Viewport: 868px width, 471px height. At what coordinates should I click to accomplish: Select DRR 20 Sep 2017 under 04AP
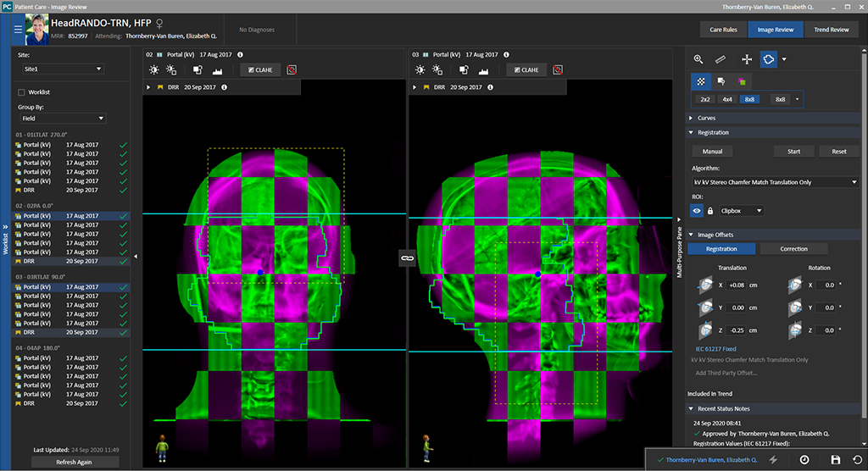pos(71,403)
